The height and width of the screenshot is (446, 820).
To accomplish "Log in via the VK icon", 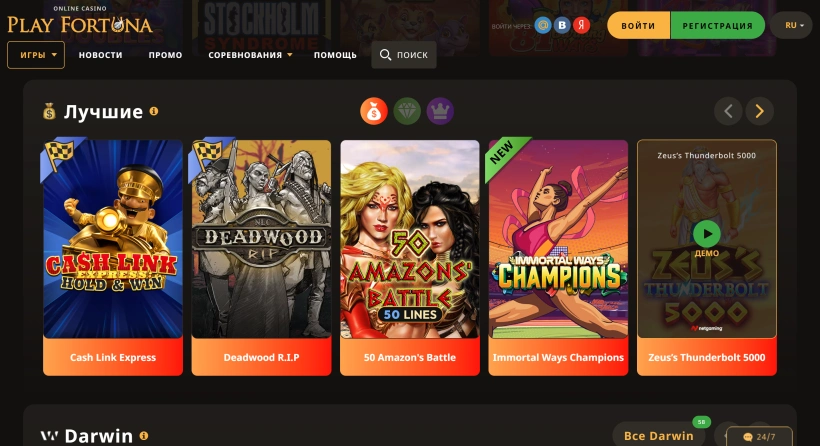I will pos(562,25).
